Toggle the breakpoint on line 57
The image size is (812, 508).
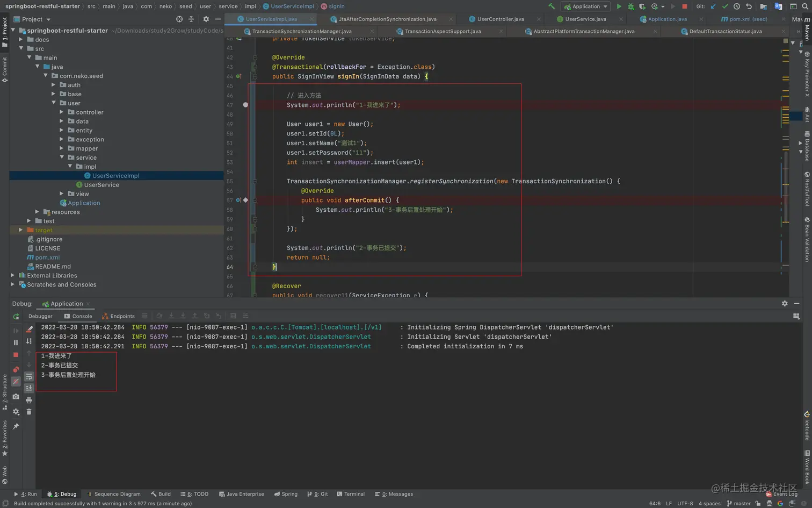pos(245,200)
